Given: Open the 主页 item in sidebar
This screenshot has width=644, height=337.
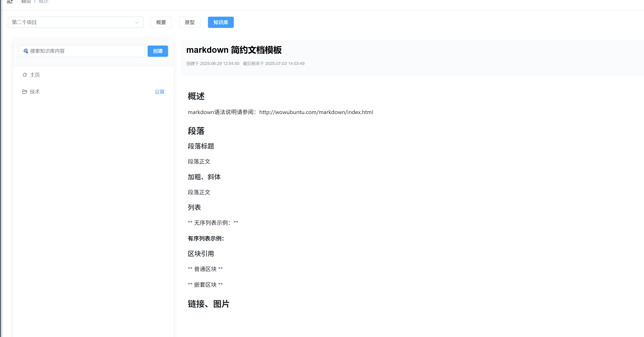Looking at the screenshot, I should (x=93, y=75).
